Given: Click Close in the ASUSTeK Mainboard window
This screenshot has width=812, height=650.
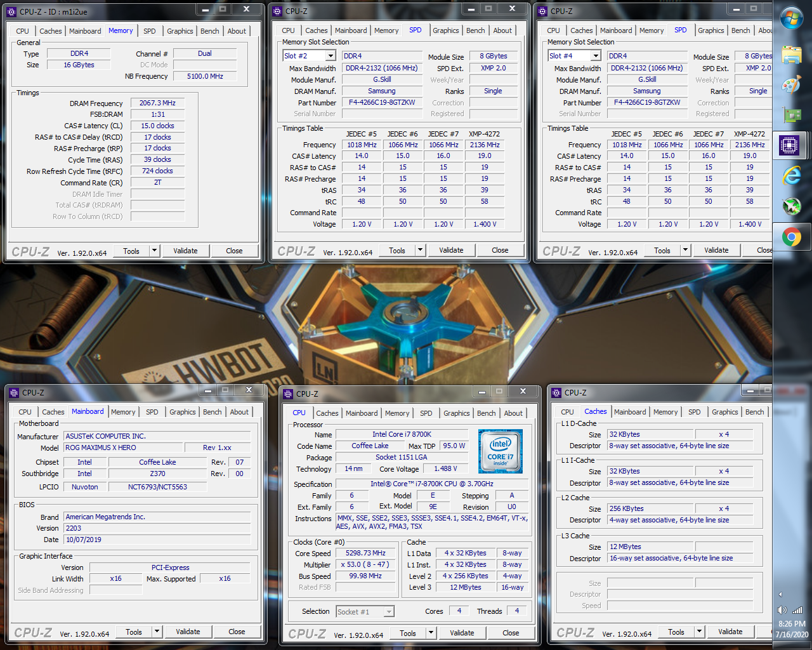Looking at the screenshot, I should (237, 632).
